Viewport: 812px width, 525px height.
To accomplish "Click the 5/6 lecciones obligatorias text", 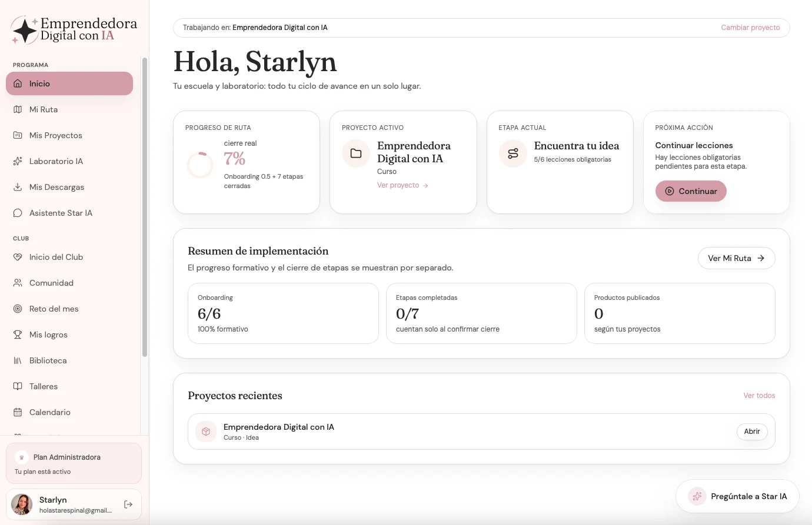I will coord(573,159).
